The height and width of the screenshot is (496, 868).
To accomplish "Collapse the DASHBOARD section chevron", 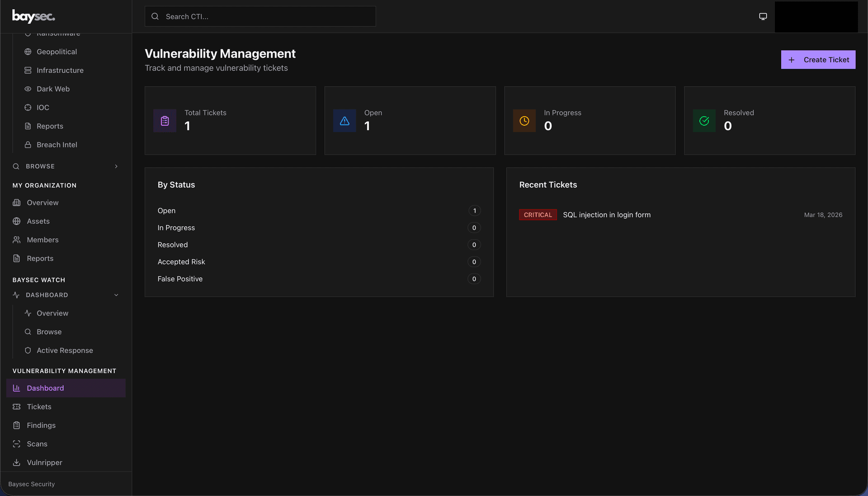I will pos(116,295).
